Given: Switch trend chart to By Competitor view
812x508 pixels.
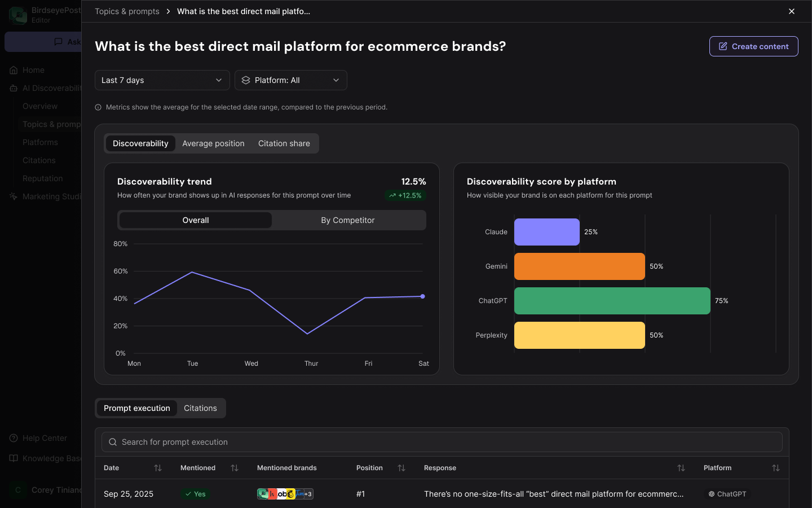Looking at the screenshot, I should coord(348,220).
